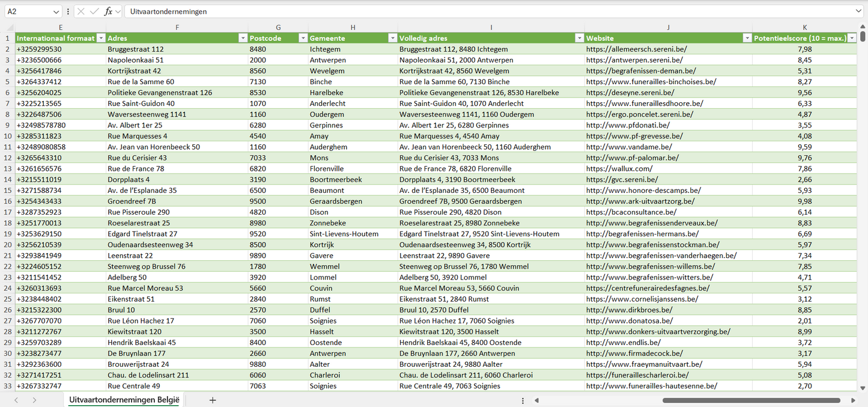Open the http://www.dirkbroes.be/ link

629,310
